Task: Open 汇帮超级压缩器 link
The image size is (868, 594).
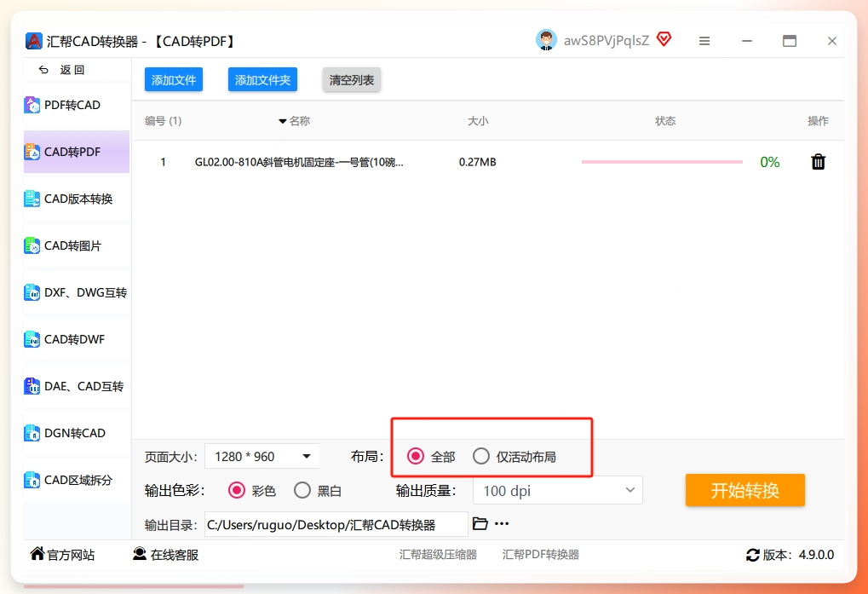Action: coord(438,554)
